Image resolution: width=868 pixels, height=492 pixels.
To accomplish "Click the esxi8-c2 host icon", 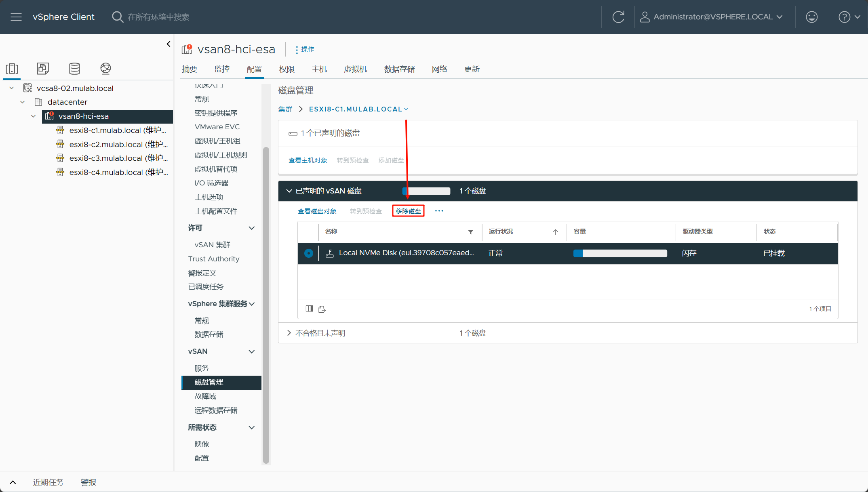I will [60, 144].
